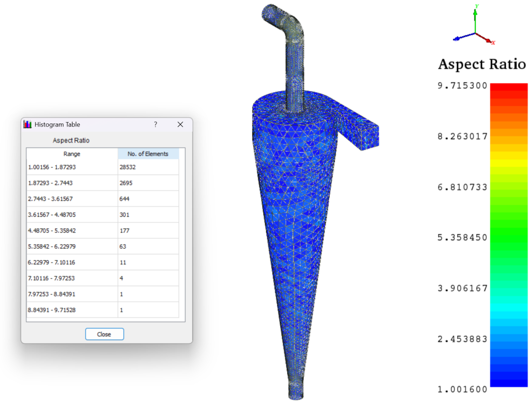The width and height of the screenshot is (532, 404).
Task: Click the yellow band of the color legend
Action: click(509, 162)
